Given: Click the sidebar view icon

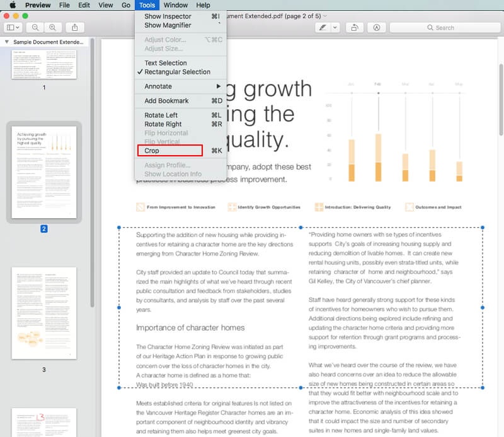Looking at the screenshot, I should (x=13, y=28).
